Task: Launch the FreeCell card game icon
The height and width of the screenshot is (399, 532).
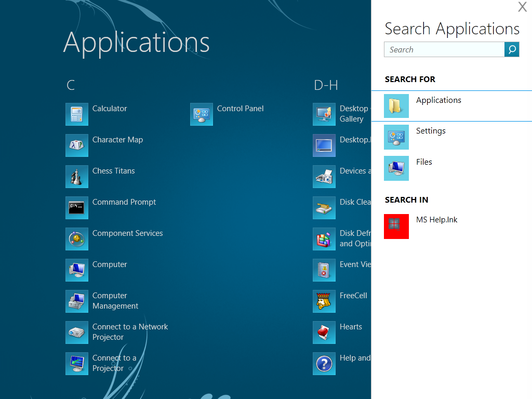Action: click(324, 301)
